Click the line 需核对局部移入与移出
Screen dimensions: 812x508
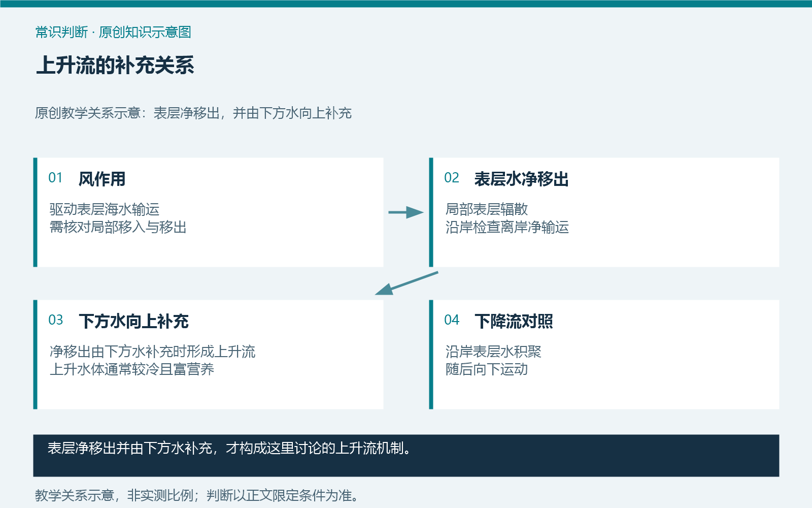tap(118, 227)
